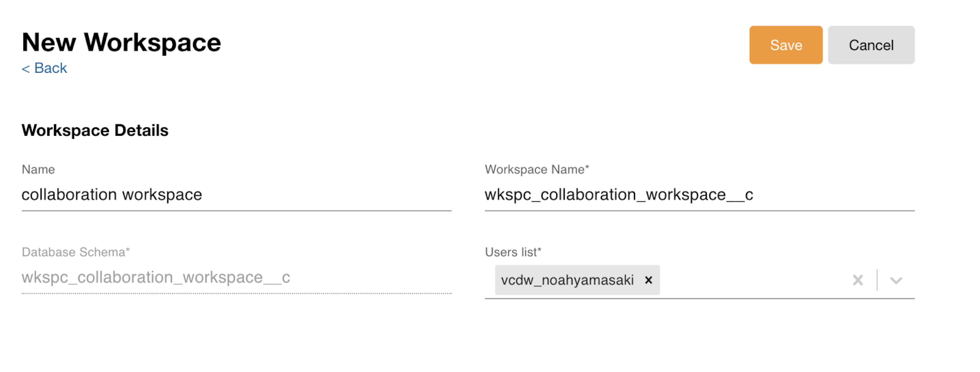Focus the Name input field
This screenshot has width=980, height=372.
[236, 195]
